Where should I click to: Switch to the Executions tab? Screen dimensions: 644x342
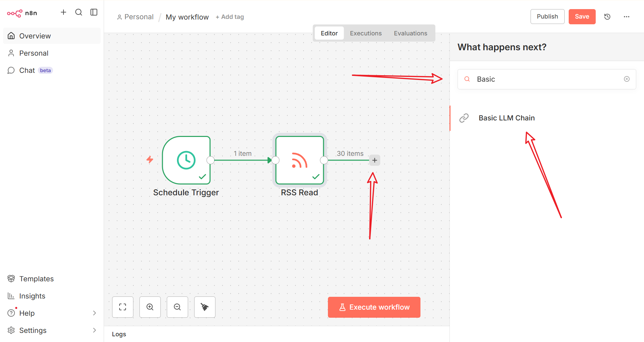tap(366, 33)
